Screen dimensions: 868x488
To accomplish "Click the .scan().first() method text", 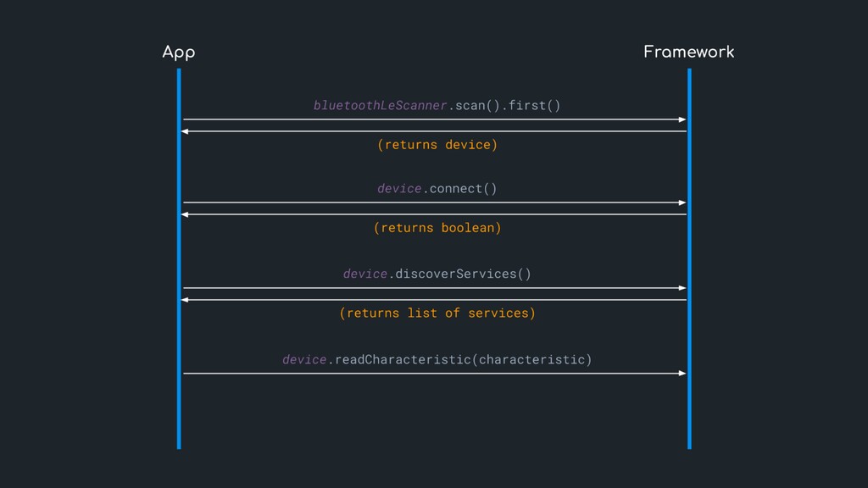I will tap(504, 106).
